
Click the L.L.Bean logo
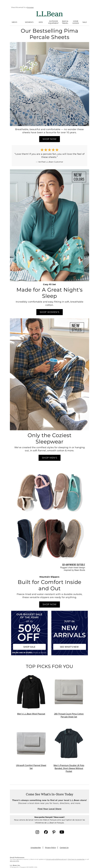(x=49, y=14)
